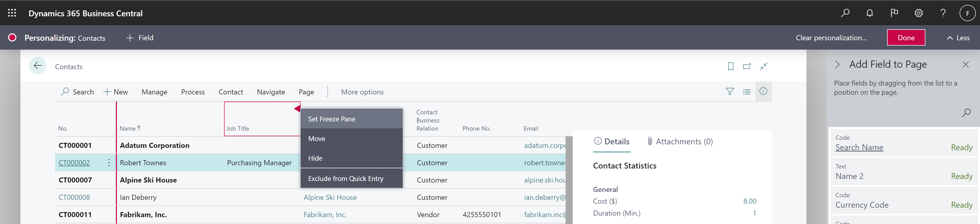Click the list view layout icon
Image resolution: width=980 pixels, height=224 pixels.
coord(746,91)
